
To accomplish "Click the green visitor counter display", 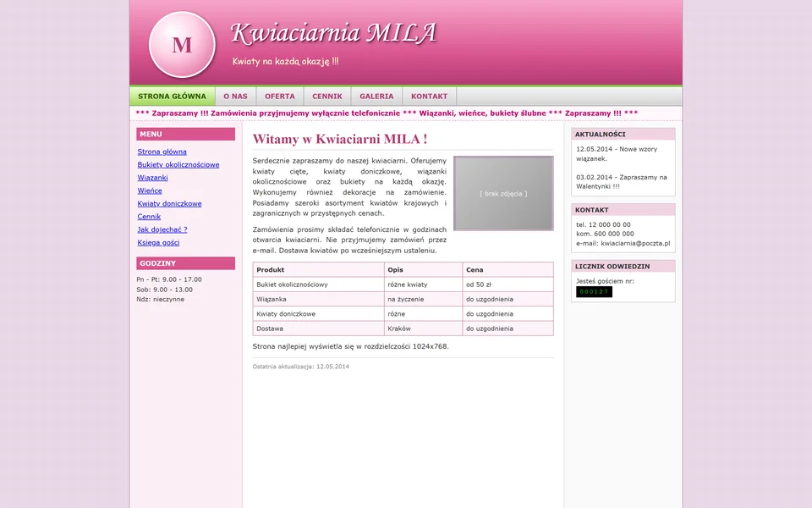I will [x=594, y=292].
